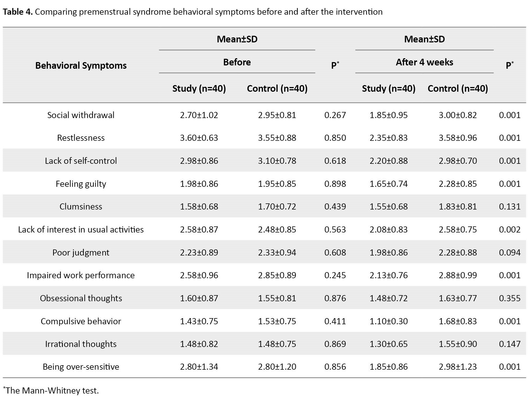Click the Impaired work performance row label
Screen dimensions: 532x401
(x=81, y=275)
